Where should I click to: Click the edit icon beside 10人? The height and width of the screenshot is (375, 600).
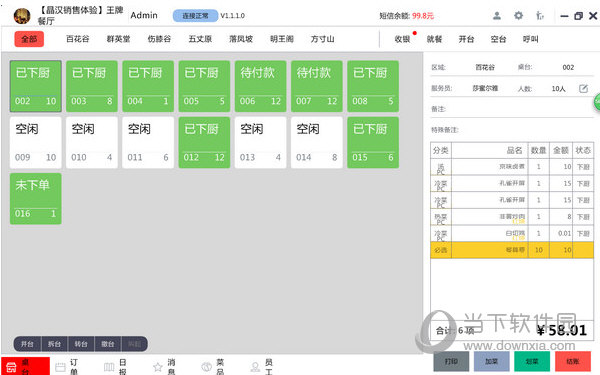[583, 89]
